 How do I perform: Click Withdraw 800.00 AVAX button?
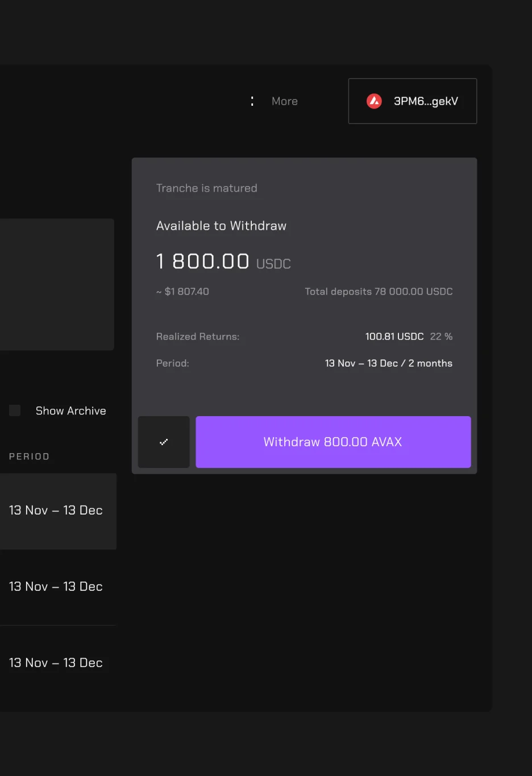333,442
